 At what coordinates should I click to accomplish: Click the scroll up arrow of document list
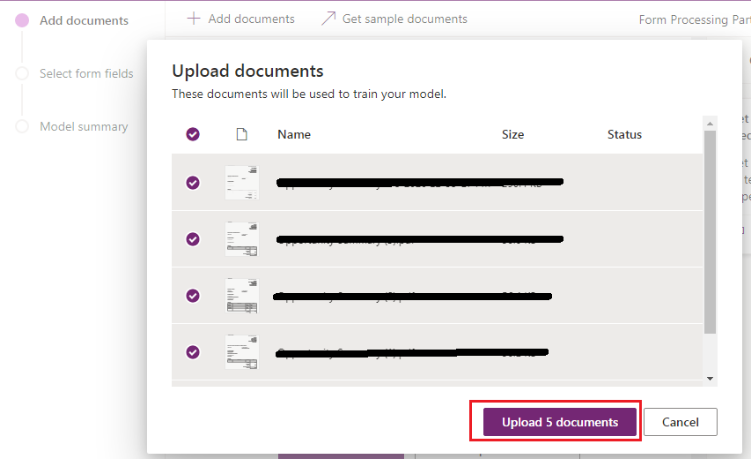click(x=710, y=124)
